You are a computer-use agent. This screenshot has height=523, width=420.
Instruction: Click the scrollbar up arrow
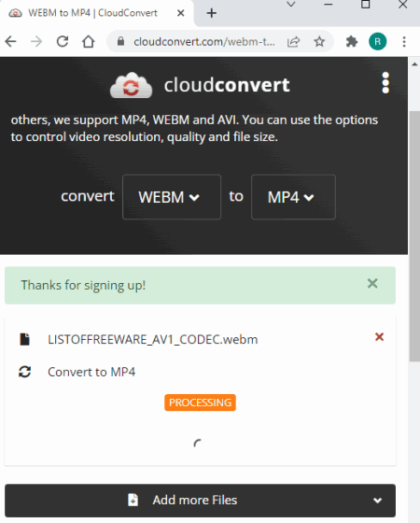[x=414, y=64]
